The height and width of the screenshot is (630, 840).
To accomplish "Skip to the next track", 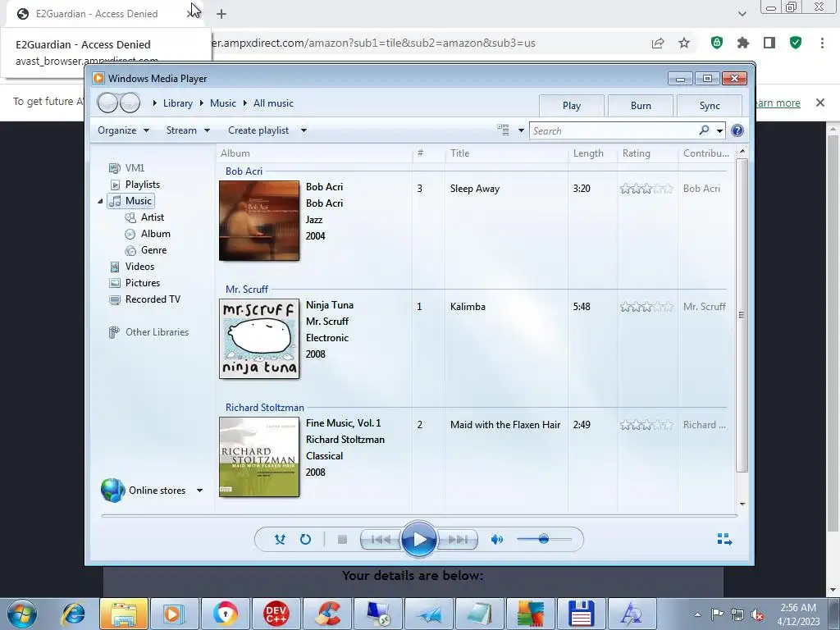I will point(457,540).
